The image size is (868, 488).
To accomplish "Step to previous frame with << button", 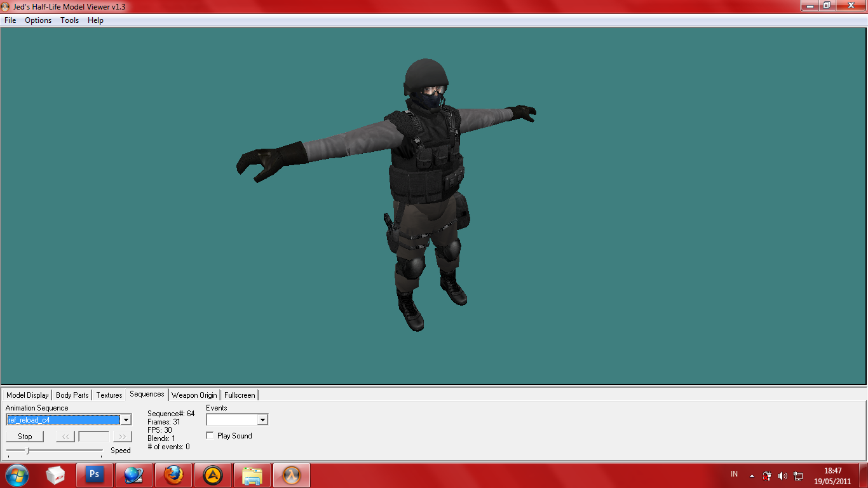I will tap(65, 437).
